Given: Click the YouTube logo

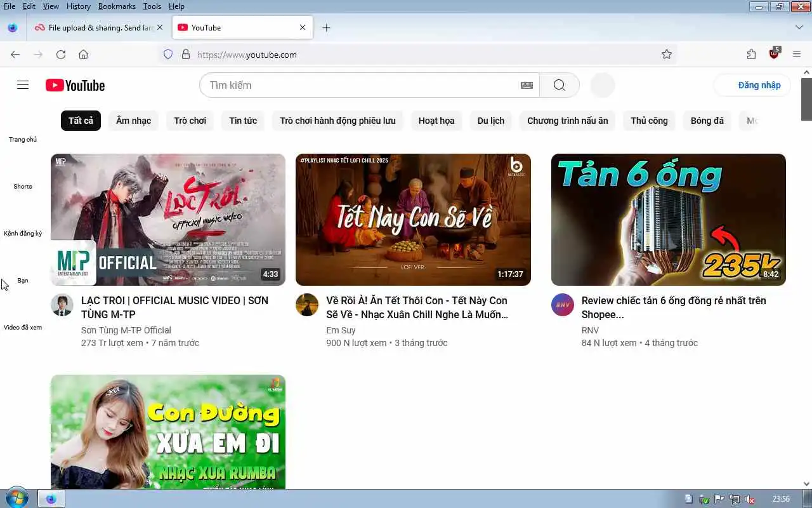Looking at the screenshot, I should click(75, 85).
